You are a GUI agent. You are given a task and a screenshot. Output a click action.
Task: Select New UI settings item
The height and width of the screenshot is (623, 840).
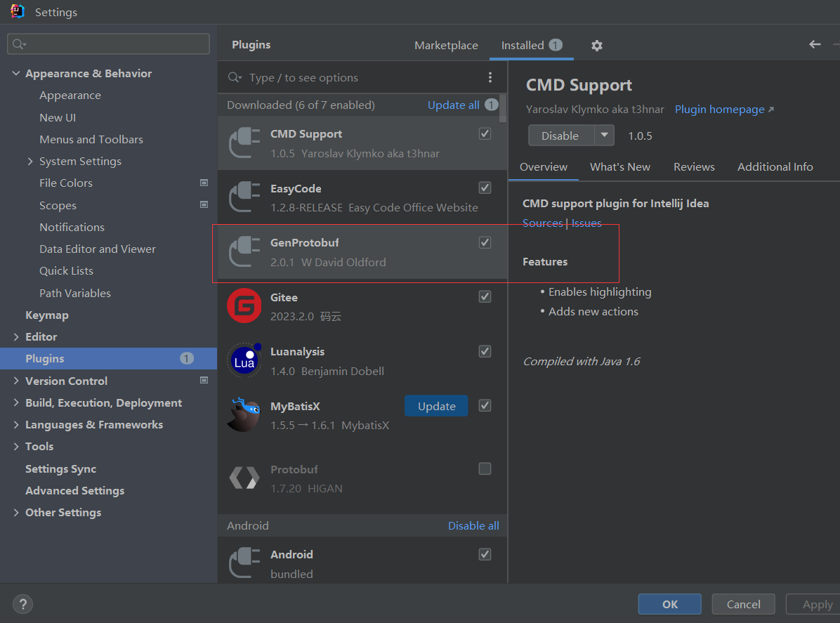click(x=58, y=117)
